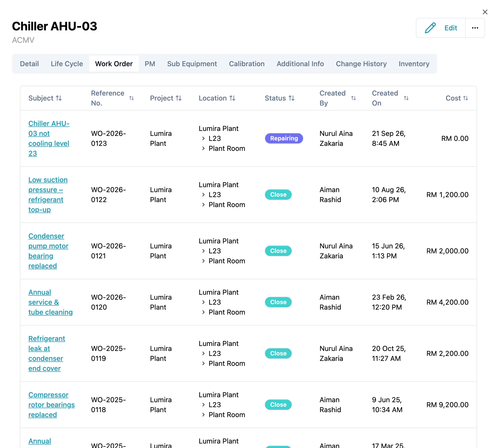Open 'Annual service & tube cleaning' link
This screenshot has width=497, height=448.
click(50, 302)
